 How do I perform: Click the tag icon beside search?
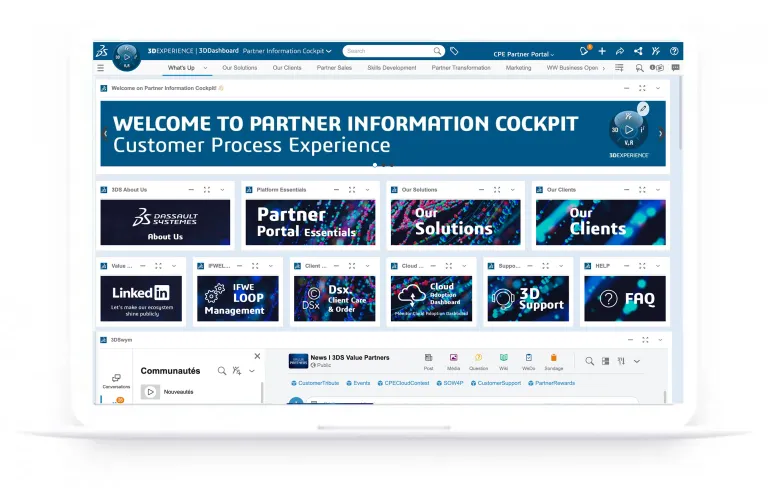coord(454,50)
